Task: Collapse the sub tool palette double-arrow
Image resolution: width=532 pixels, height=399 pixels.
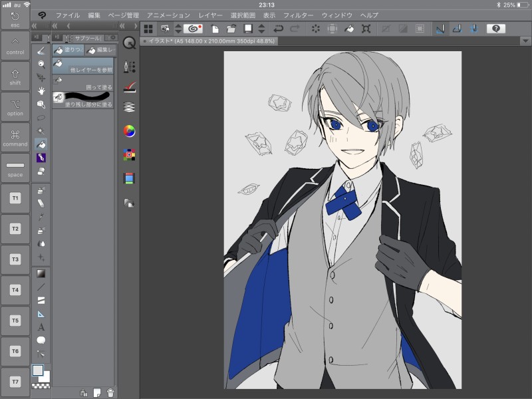Action: coord(55,26)
